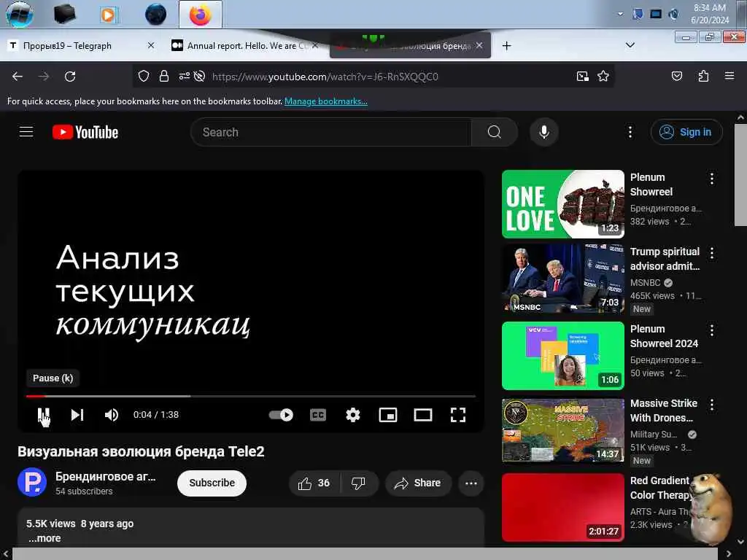747x560 pixels.
Task: Open the site permissions icon in the address bar
Action: (185, 76)
